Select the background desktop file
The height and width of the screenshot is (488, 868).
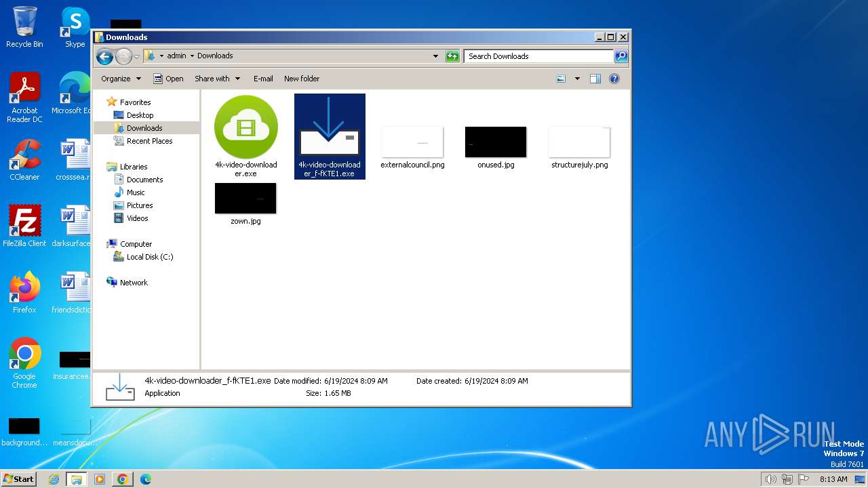click(x=24, y=432)
